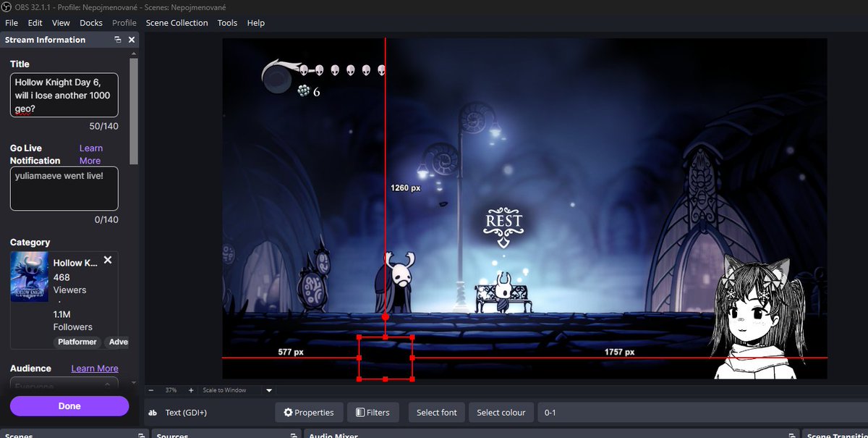868x438 pixels.
Task: Click the Hollow Knight box art thumbnail
Action: [29, 277]
